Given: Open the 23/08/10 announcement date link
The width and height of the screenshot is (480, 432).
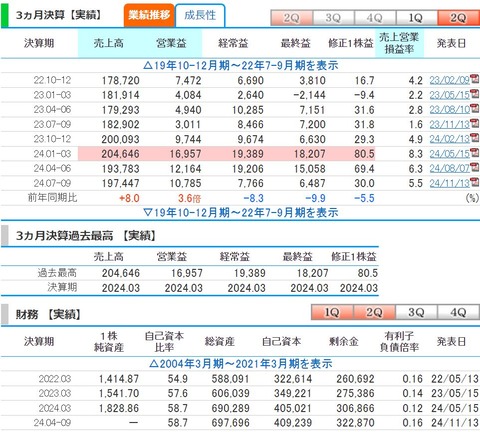Looking at the screenshot, I should coord(449,110).
